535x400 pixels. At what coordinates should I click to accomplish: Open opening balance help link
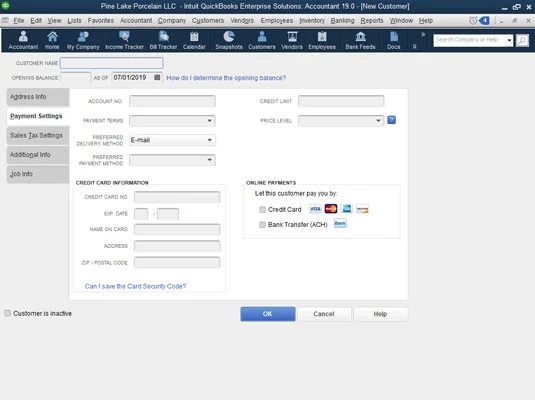[x=226, y=78]
